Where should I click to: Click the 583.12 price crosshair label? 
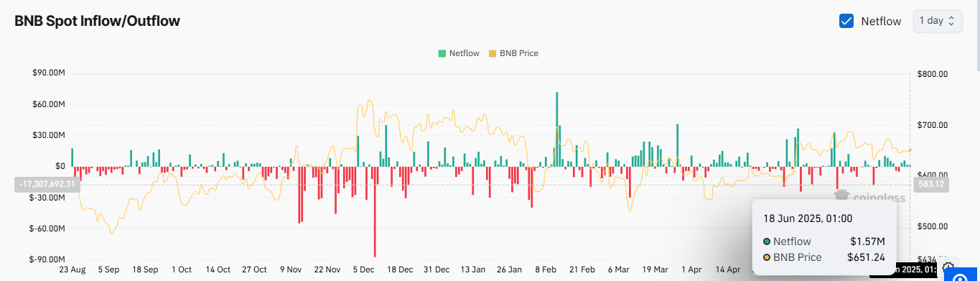(x=931, y=184)
